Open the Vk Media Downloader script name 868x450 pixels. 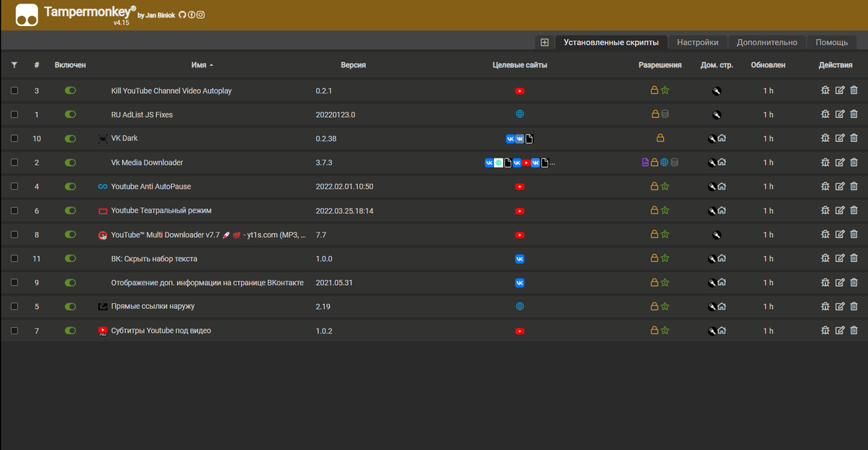[x=147, y=162]
